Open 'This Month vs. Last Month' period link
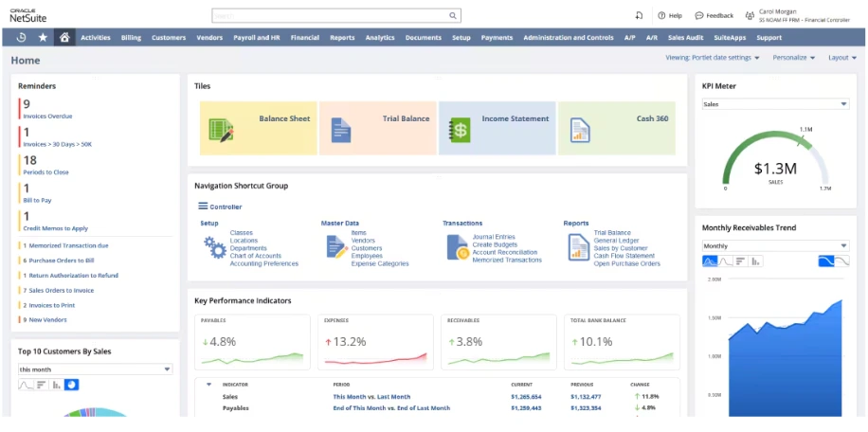 pyautogui.click(x=372, y=397)
